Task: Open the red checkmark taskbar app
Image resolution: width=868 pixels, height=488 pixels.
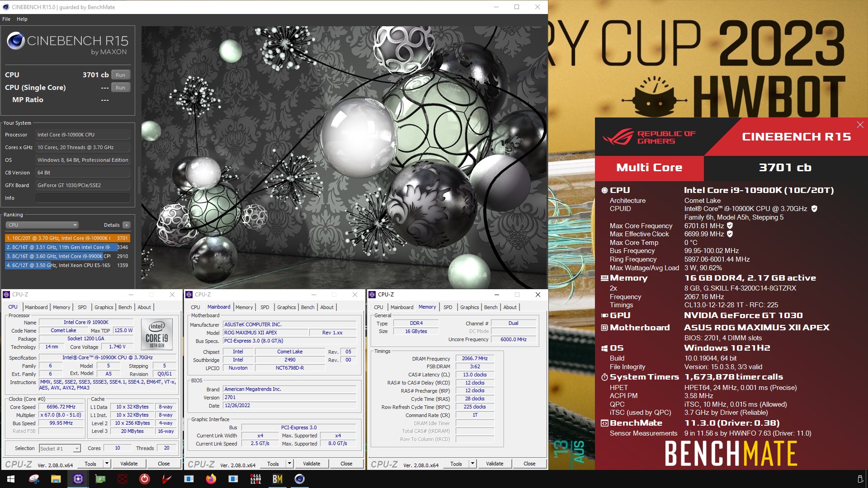Action: tap(166, 479)
